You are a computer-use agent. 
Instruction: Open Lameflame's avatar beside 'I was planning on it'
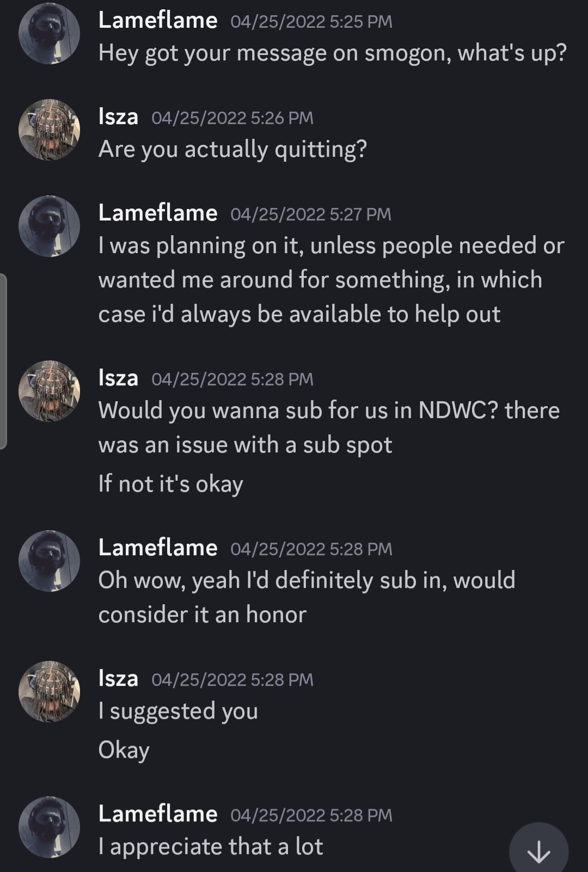[x=49, y=226]
